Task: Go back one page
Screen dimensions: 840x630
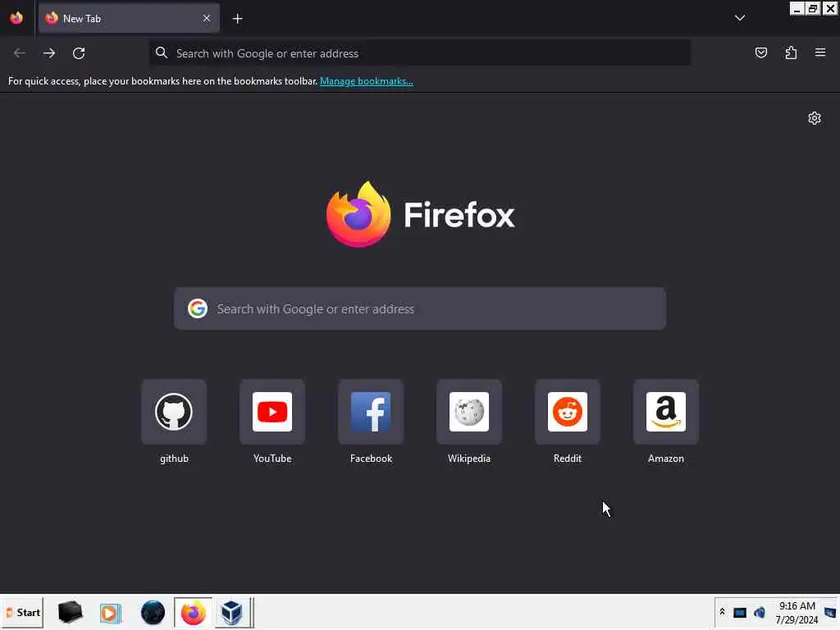Action: tap(20, 53)
